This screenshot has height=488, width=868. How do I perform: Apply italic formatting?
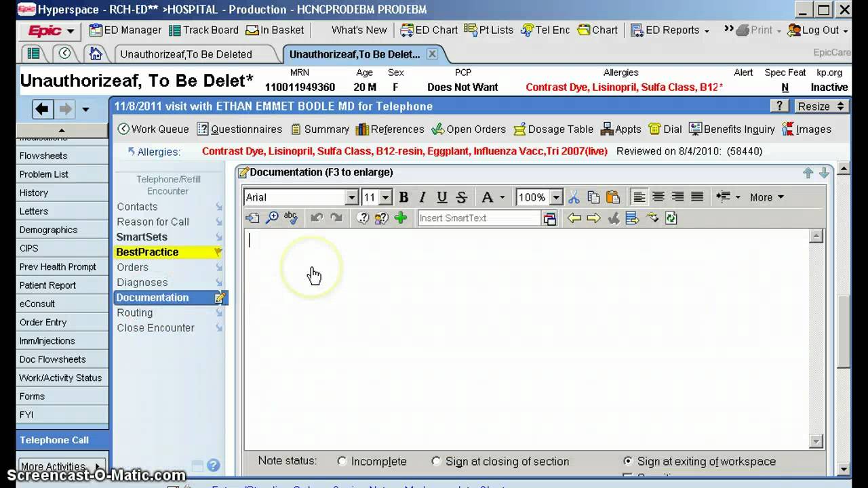(422, 197)
